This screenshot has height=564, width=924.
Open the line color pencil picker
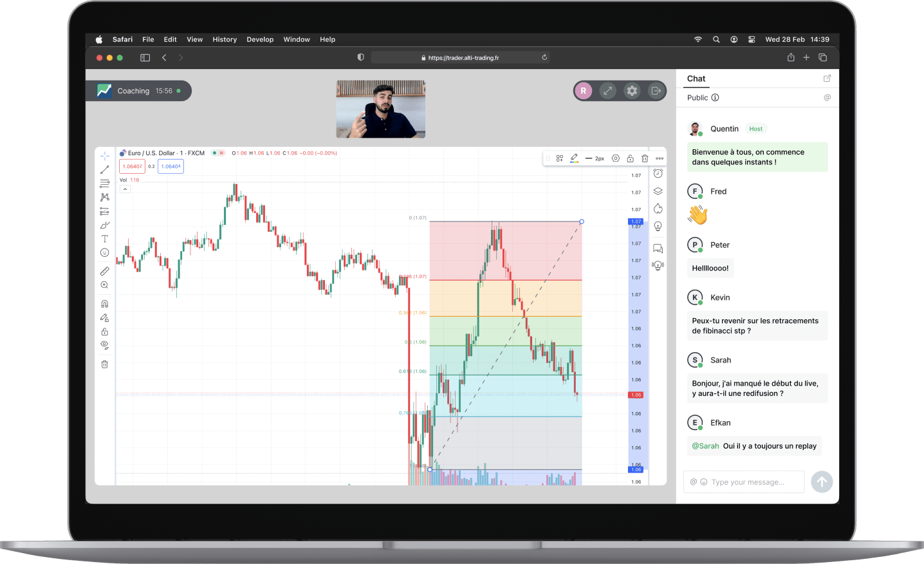click(574, 158)
